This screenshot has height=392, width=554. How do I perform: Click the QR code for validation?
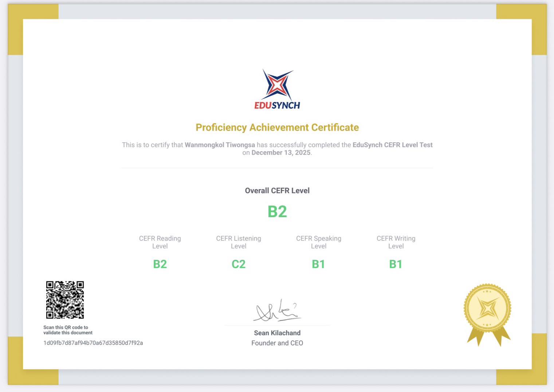coord(65,300)
